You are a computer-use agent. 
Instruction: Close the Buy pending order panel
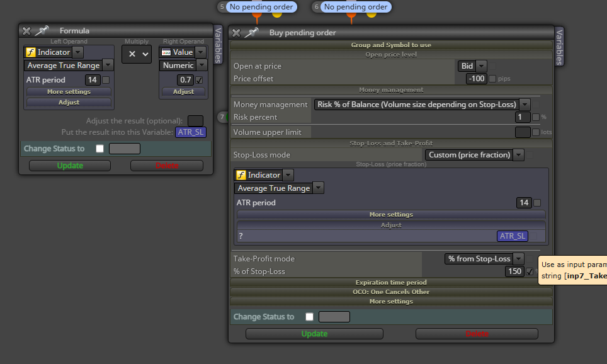pos(236,33)
